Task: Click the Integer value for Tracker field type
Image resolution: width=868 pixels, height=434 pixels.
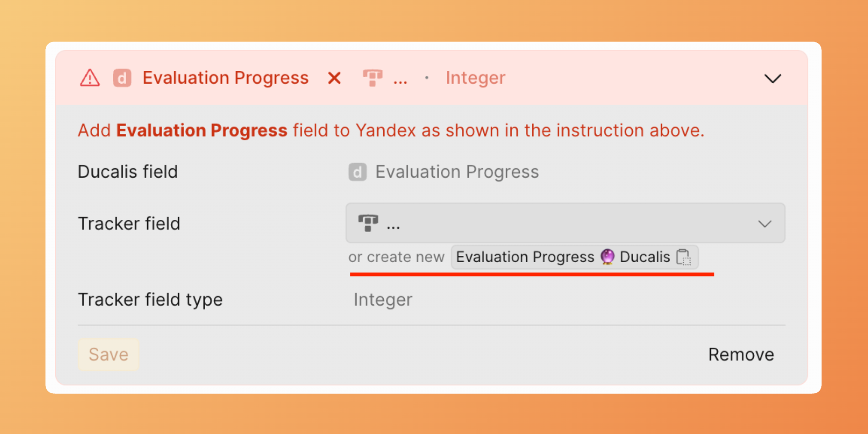Action: (383, 300)
